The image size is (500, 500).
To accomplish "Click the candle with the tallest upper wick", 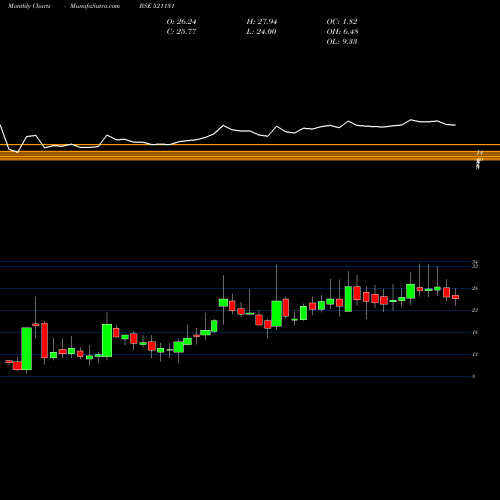I will coord(276,314).
